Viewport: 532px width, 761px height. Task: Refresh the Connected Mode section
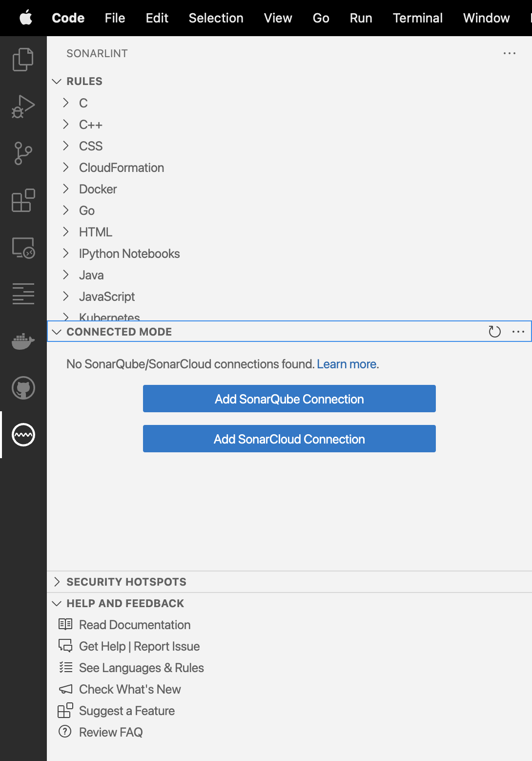tap(494, 332)
